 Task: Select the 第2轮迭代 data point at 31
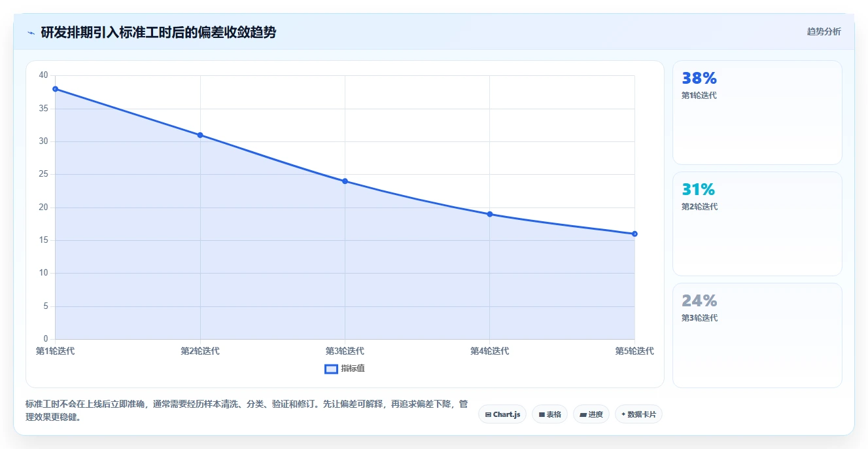[200, 135]
